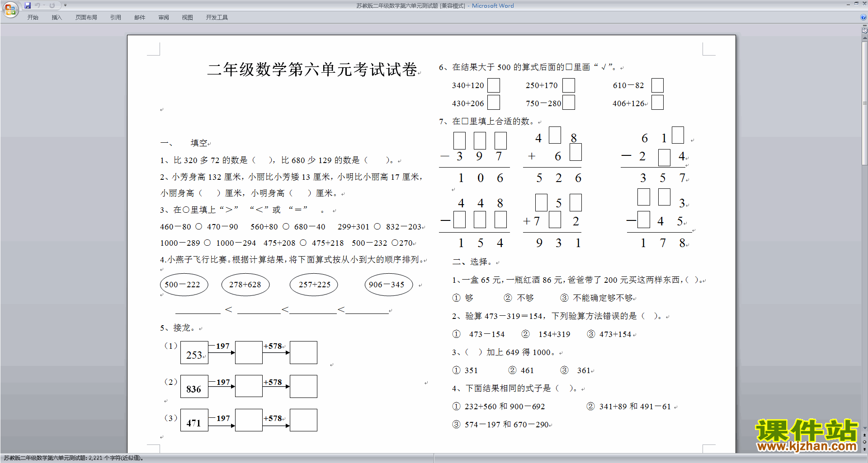Click the answer box beside 430+206
The width and height of the screenshot is (868, 463).
click(494, 103)
